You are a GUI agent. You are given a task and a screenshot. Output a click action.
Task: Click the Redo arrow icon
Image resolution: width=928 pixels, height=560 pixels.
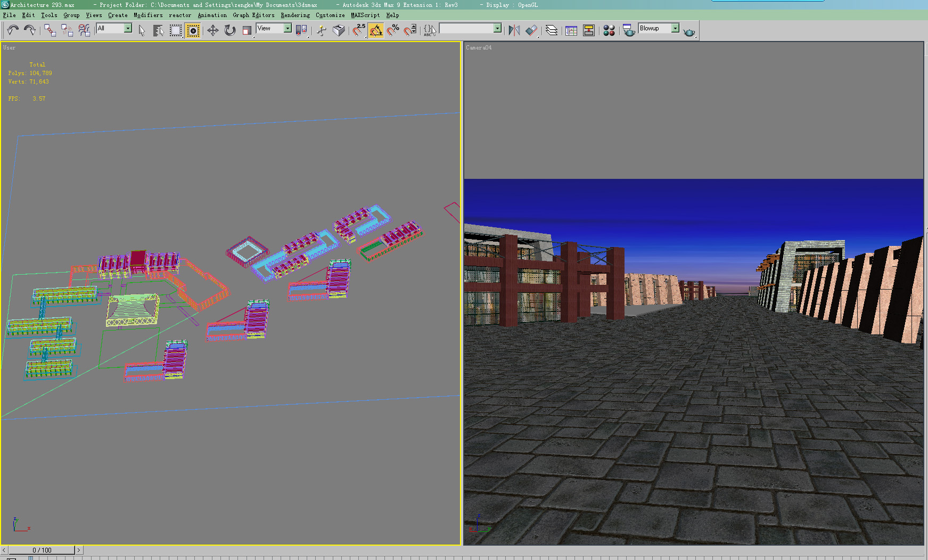tap(30, 30)
